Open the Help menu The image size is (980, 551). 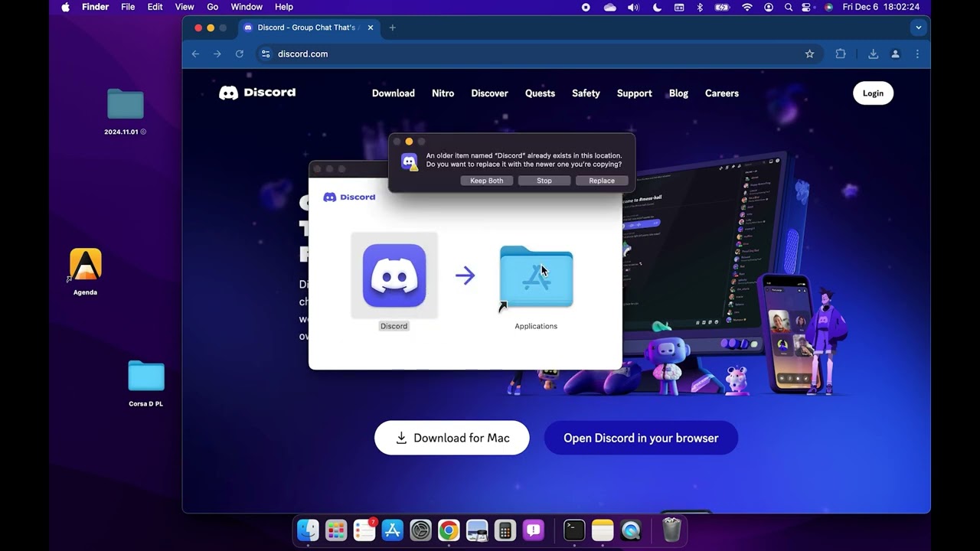click(284, 7)
